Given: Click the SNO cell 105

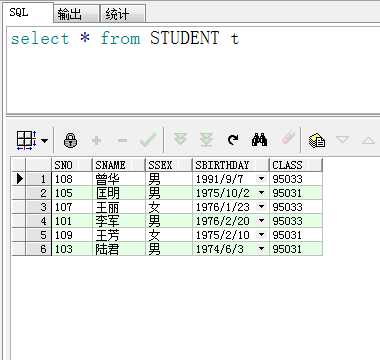Looking at the screenshot, I should (72, 193).
